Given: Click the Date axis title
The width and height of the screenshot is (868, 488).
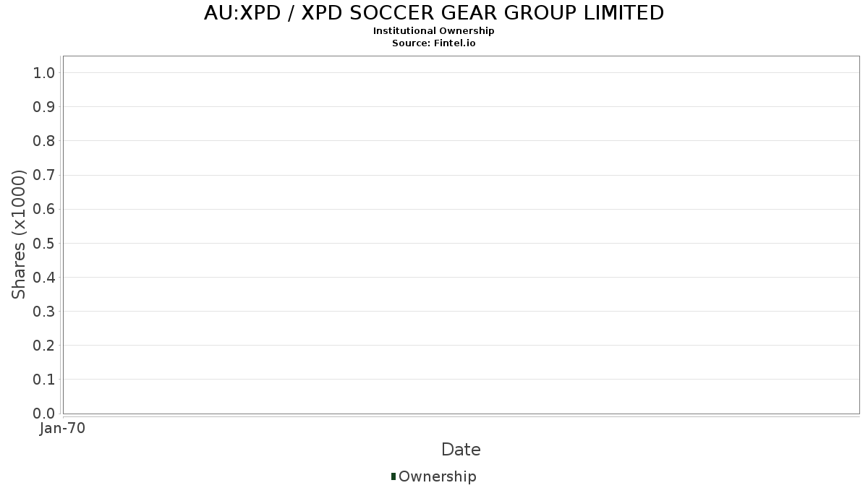Looking at the screenshot, I should tap(461, 450).
